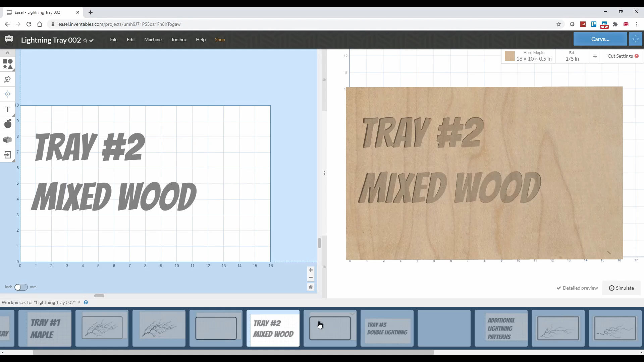
Task: Click the Carve button
Action: 600,39
